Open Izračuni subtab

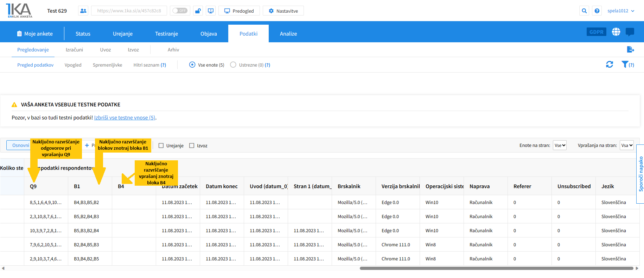74,50
